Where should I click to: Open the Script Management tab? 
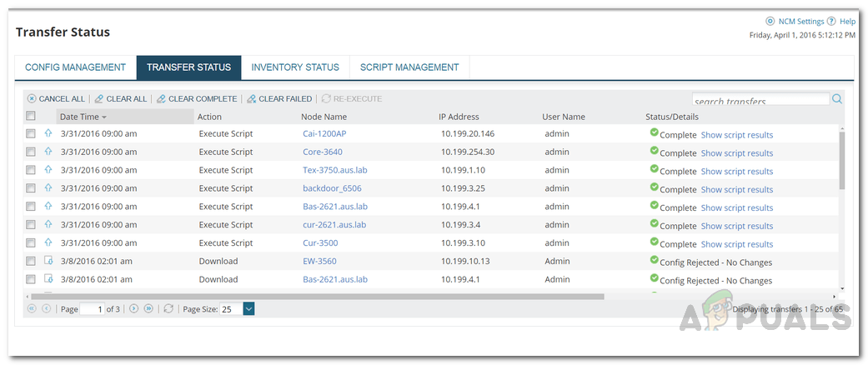[409, 67]
